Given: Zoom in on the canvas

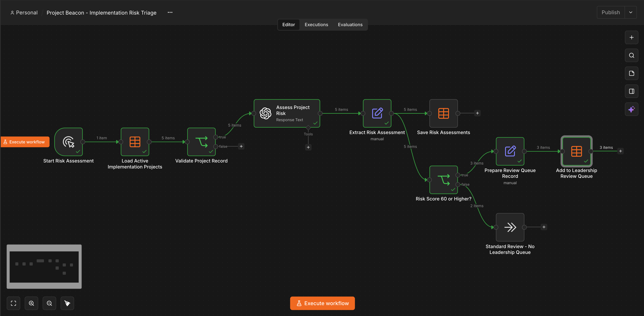Looking at the screenshot, I should coord(31,303).
